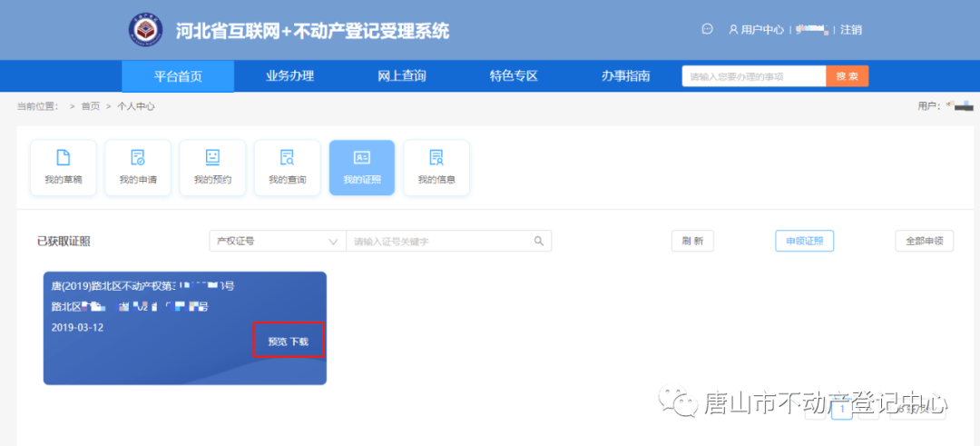The image size is (980, 446).
Task: Go to 平台首页 tab
Action: click(x=178, y=76)
